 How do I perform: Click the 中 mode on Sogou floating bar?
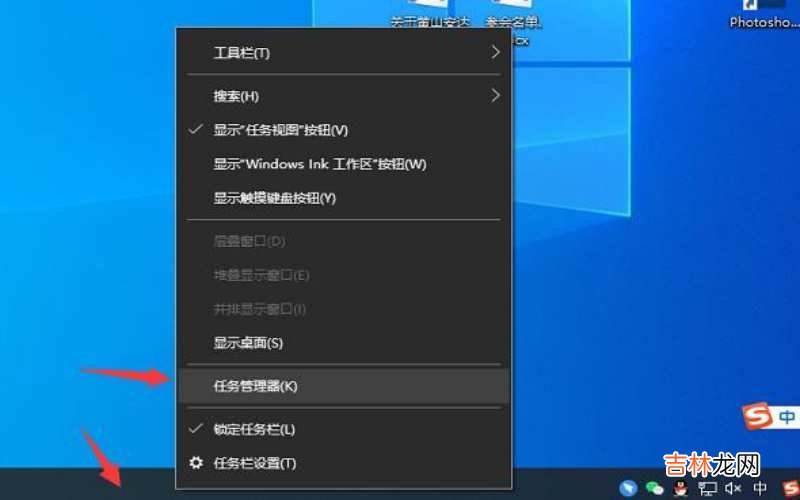pyautogui.click(x=787, y=415)
